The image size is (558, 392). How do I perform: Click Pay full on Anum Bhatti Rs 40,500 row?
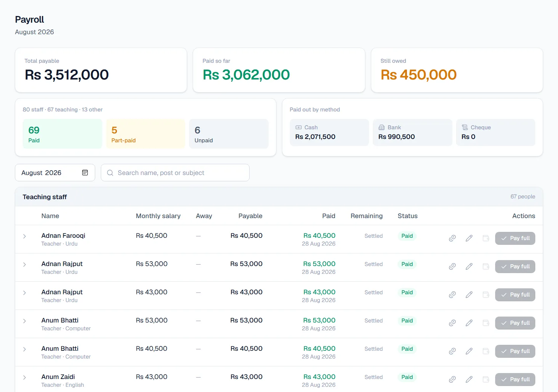(x=515, y=351)
